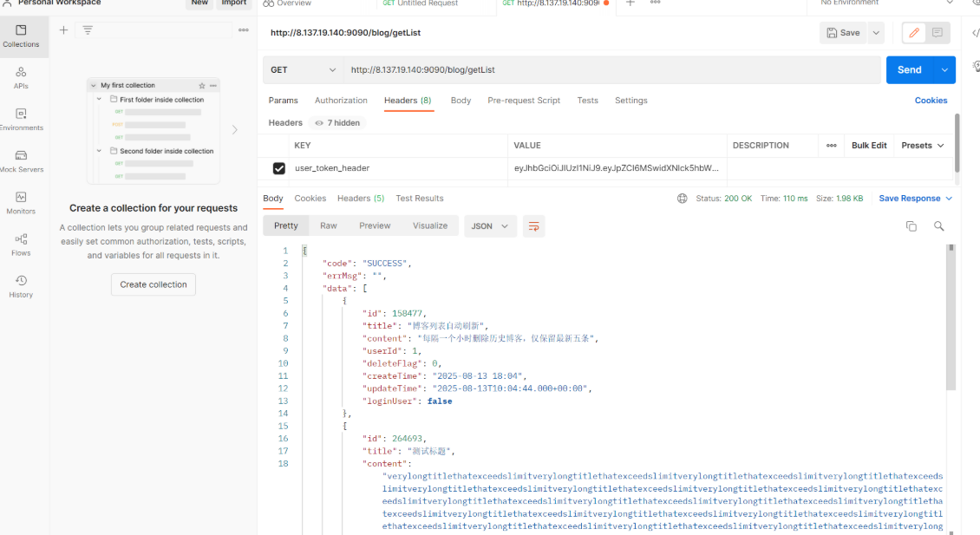The height and width of the screenshot is (535, 980).
Task: Select the Visualize response view
Action: (430, 226)
